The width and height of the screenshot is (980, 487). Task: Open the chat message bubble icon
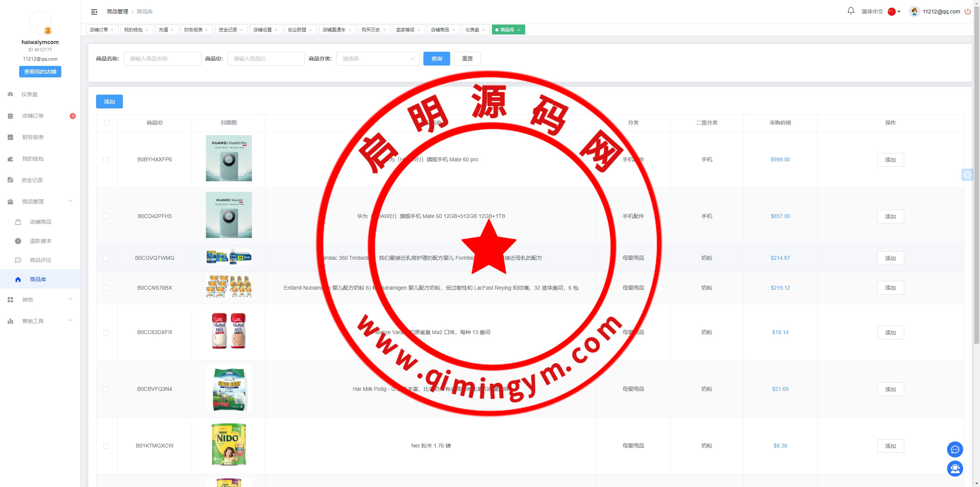click(x=955, y=449)
